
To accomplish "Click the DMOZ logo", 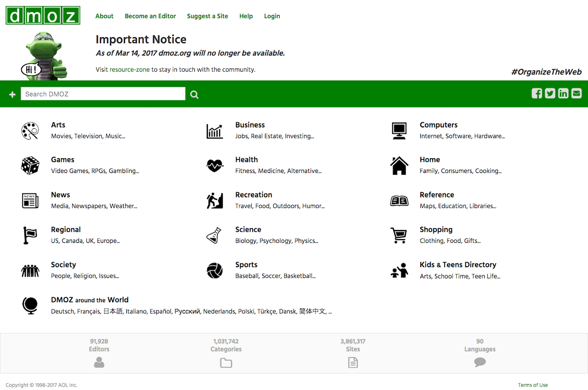I will coord(43,15).
